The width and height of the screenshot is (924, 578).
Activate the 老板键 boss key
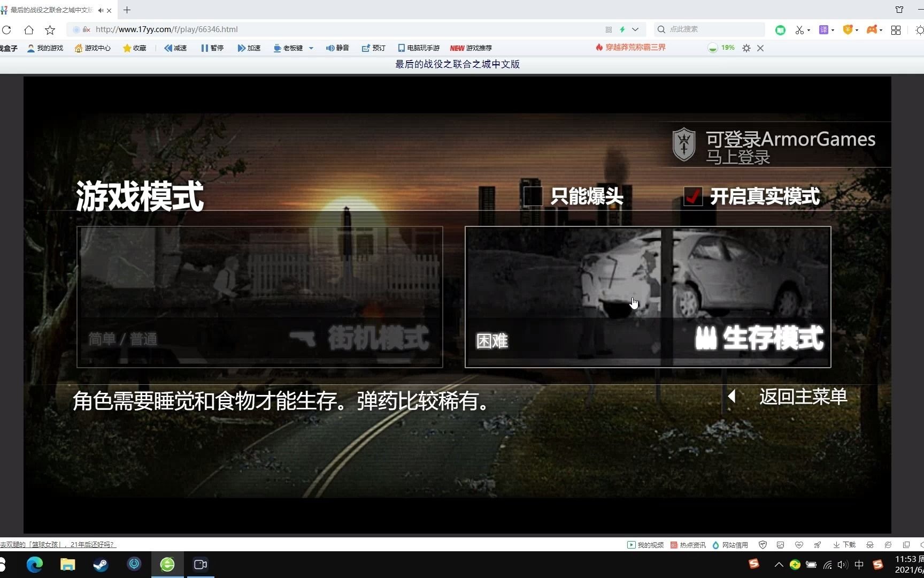288,48
